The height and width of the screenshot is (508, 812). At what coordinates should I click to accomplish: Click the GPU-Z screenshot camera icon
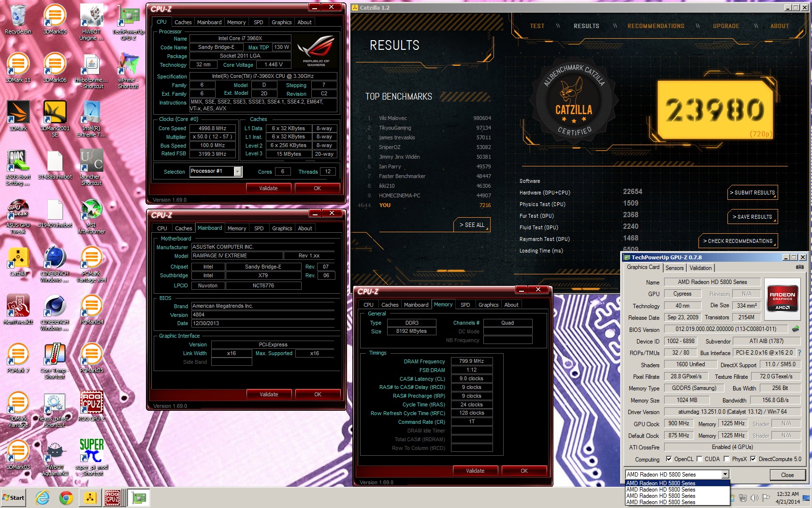coord(800,267)
